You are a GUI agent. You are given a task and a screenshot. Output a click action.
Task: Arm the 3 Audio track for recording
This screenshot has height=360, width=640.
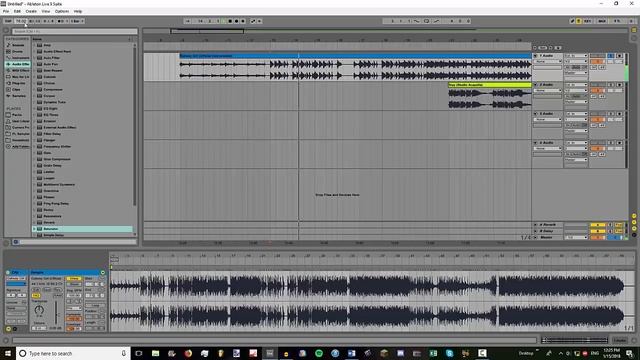[620, 113]
